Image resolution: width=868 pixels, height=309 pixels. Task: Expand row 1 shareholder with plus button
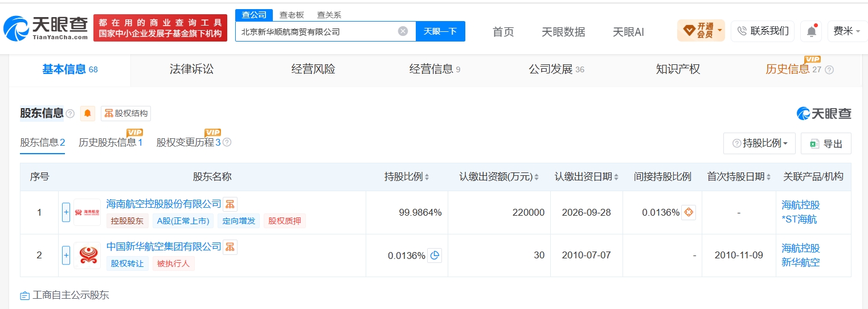pyautogui.click(x=66, y=212)
